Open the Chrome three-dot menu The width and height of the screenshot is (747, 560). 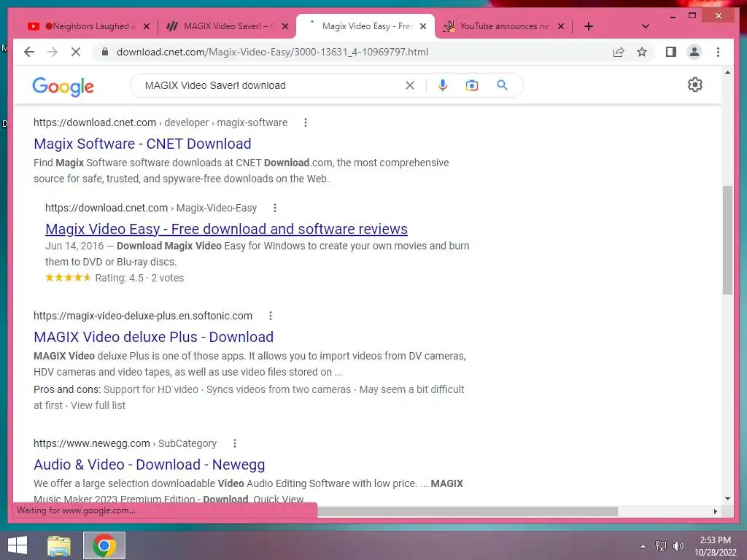coord(718,52)
